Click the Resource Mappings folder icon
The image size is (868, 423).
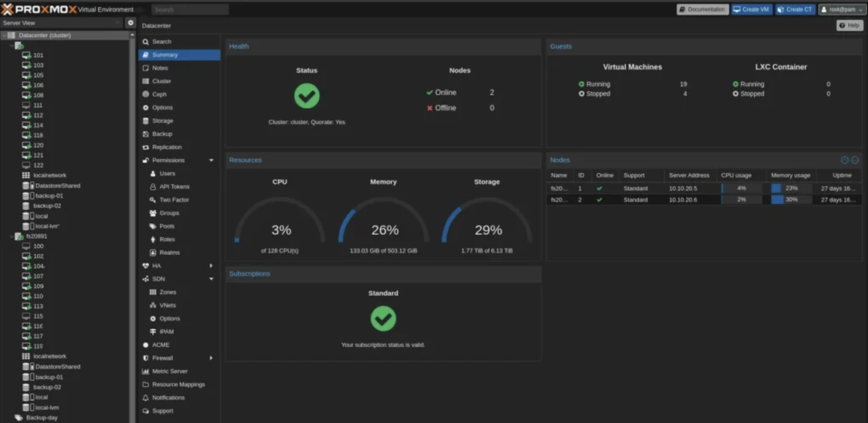tap(145, 384)
